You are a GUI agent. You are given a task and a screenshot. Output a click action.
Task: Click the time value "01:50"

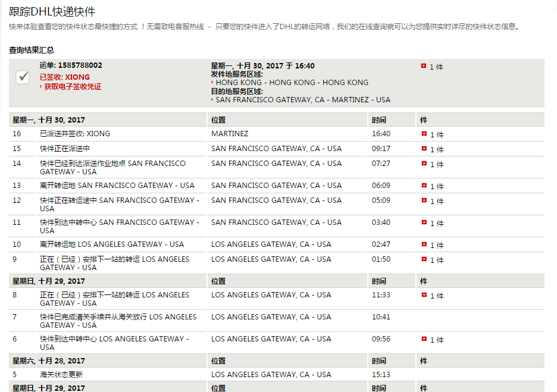[381, 259]
